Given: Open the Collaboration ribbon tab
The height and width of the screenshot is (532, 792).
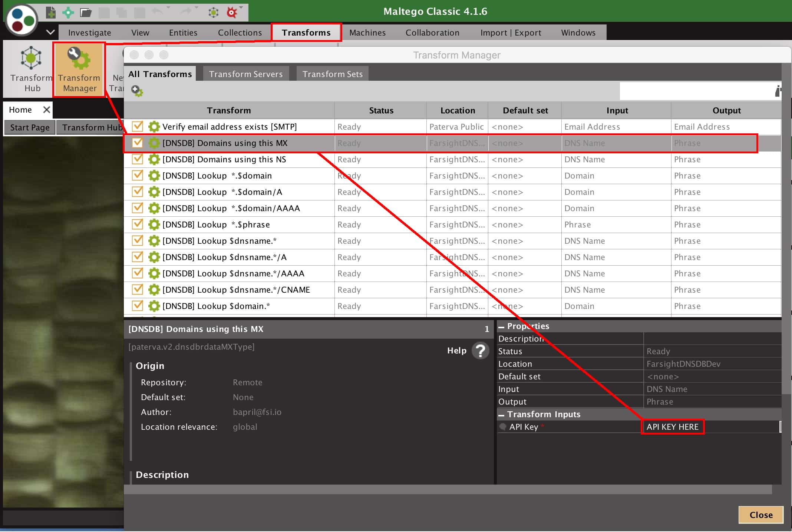Looking at the screenshot, I should click(x=432, y=33).
